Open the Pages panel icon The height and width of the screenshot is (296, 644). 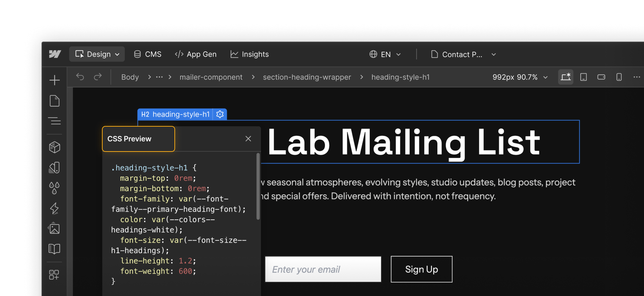(x=54, y=101)
